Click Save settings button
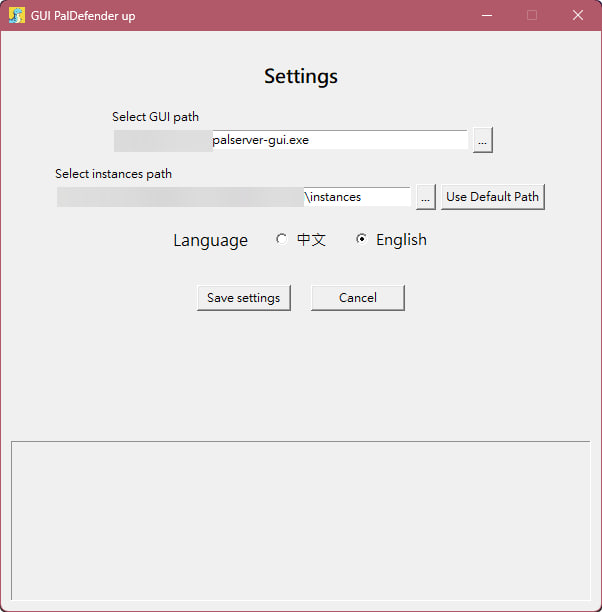602x612 pixels. tap(244, 298)
